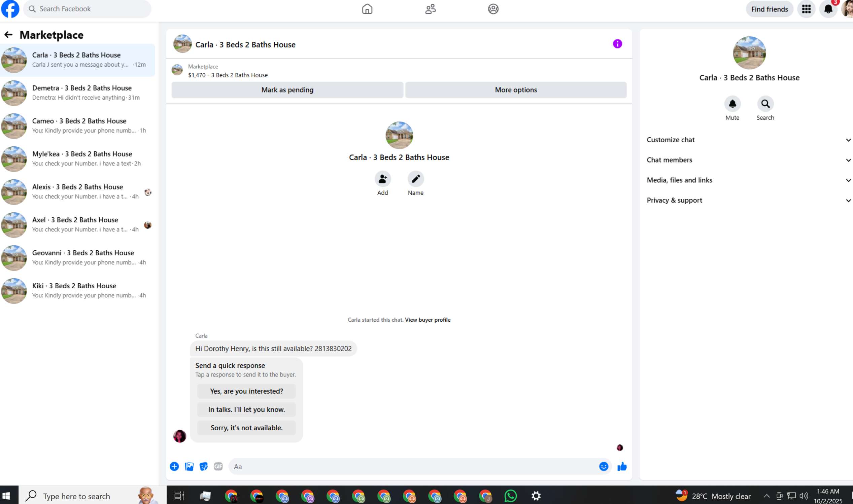Send a thumbs-up like
This screenshot has width=853, height=504.
click(x=622, y=467)
